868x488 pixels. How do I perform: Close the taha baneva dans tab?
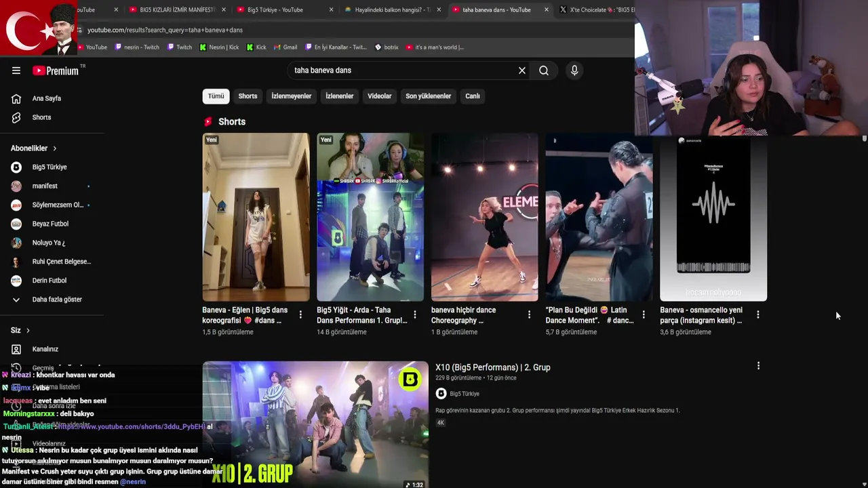(x=547, y=10)
